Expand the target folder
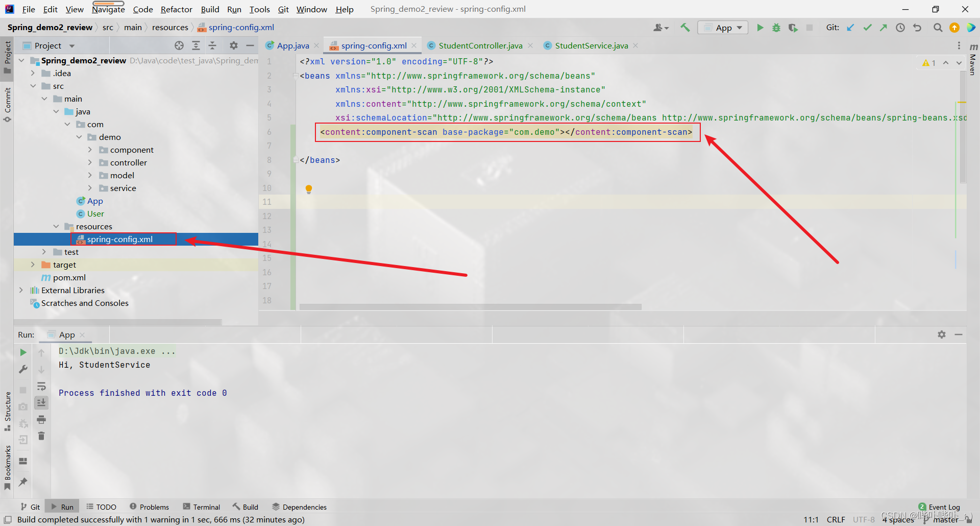The width and height of the screenshot is (980, 526). click(x=33, y=265)
